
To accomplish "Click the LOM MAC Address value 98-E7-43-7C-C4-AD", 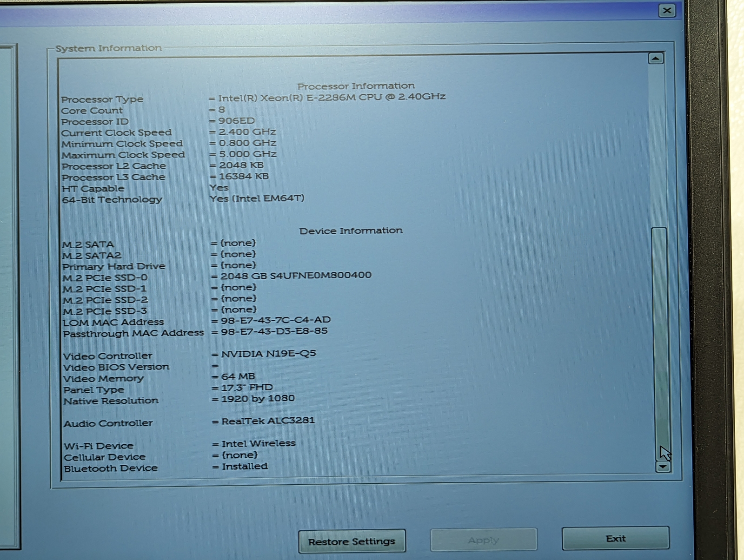I will 276,320.
